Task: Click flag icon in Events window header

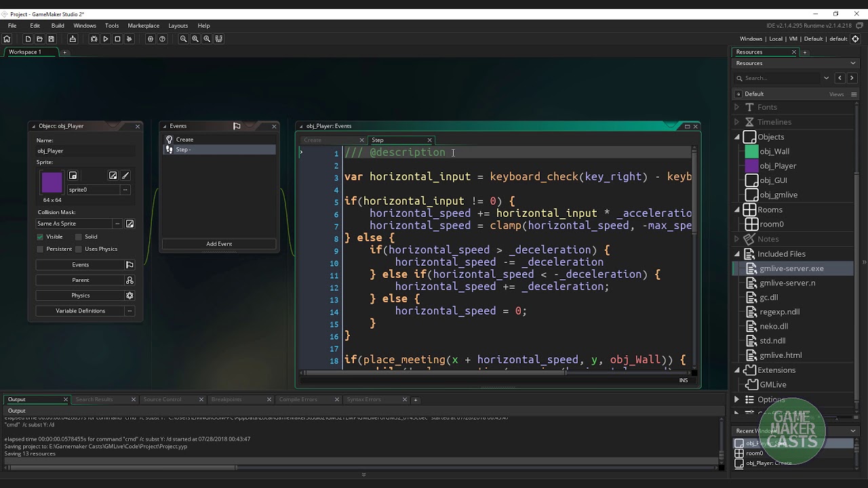Action: 237,126
